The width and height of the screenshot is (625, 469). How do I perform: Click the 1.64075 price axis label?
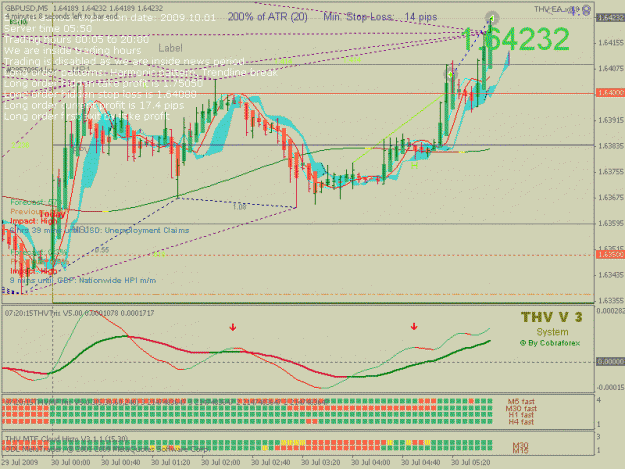click(x=611, y=69)
